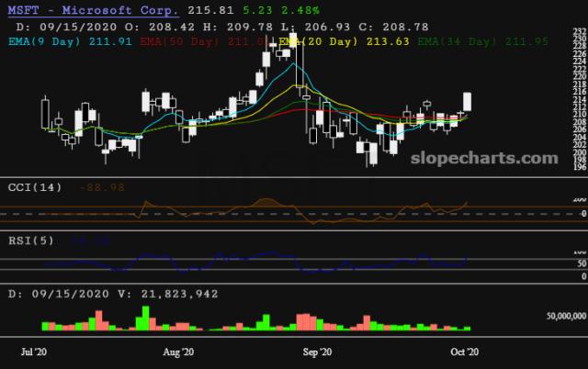Viewport: 588px width, 369px height.
Task: Click the CCI(14) indicator label
Action: pyautogui.click(x=35, y=188)
